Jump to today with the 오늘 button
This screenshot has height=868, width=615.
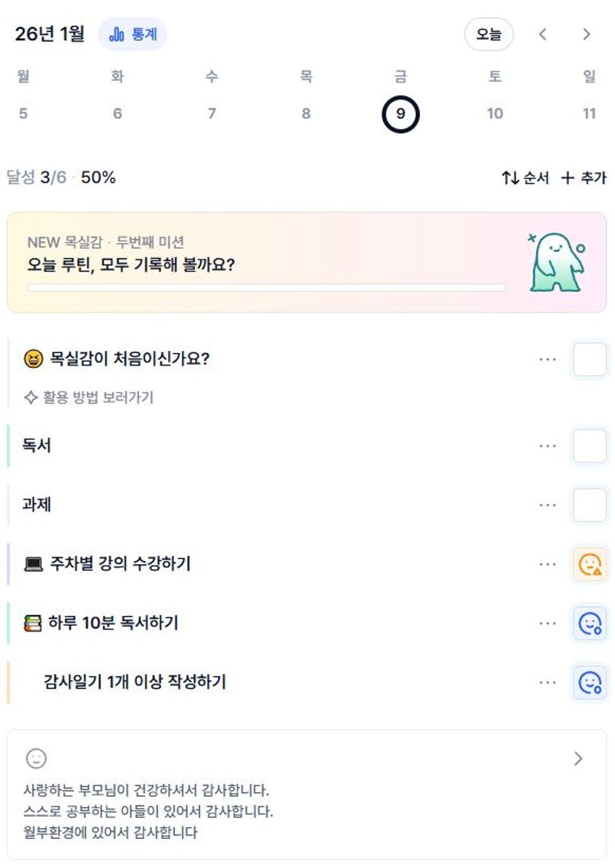489,34
